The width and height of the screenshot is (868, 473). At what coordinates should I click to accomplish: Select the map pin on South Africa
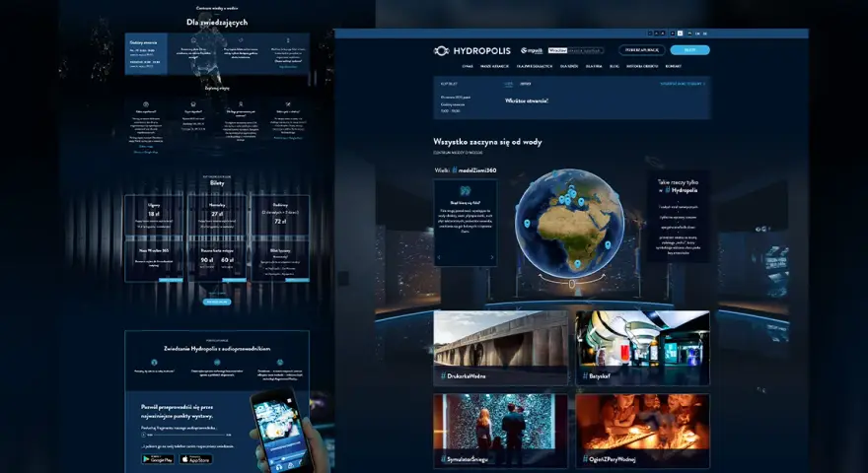pyautogui.click(x=577, y=265)
